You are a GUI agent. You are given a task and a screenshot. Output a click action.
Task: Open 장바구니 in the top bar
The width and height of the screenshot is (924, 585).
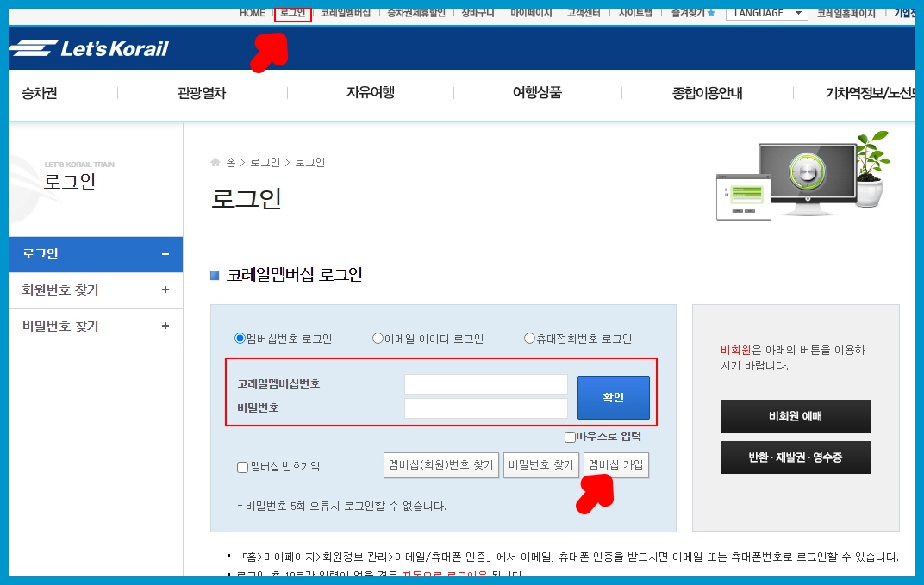click(478, 13)
